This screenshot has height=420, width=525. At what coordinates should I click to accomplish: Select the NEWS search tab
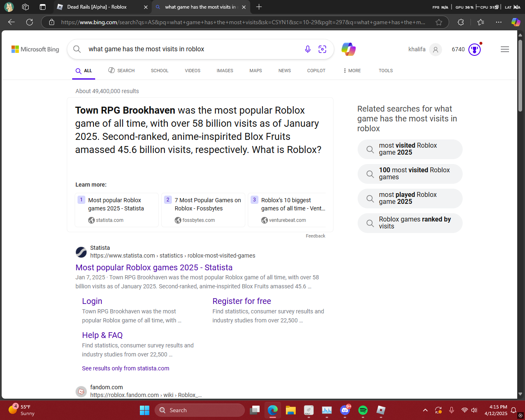pos(285,71)
